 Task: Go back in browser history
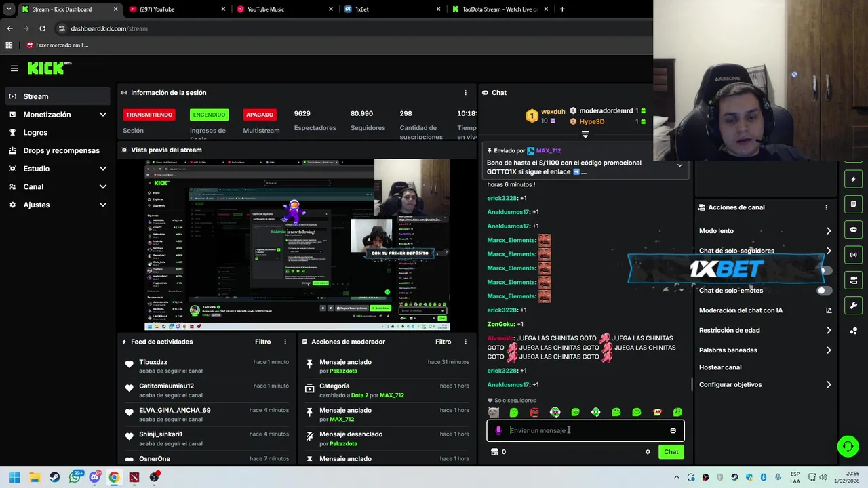9,28
